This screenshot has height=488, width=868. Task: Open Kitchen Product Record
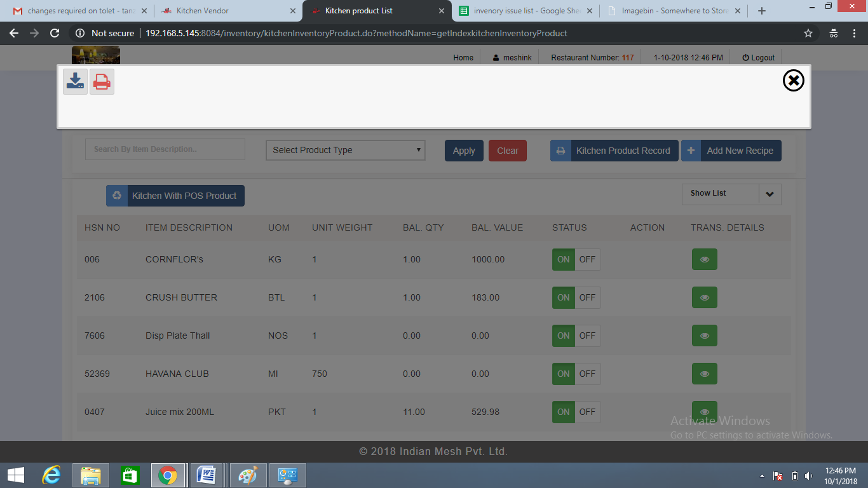tap(614, 151)
